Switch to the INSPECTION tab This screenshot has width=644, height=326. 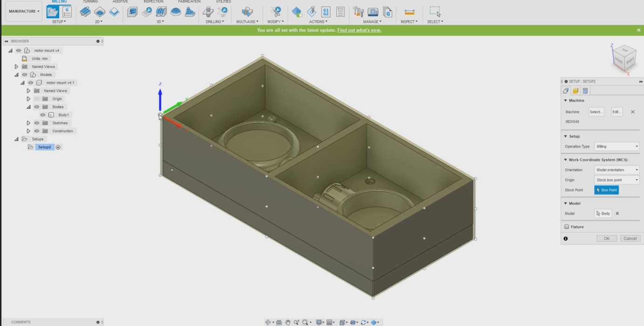pyautogui.click(x=153, y=2)
